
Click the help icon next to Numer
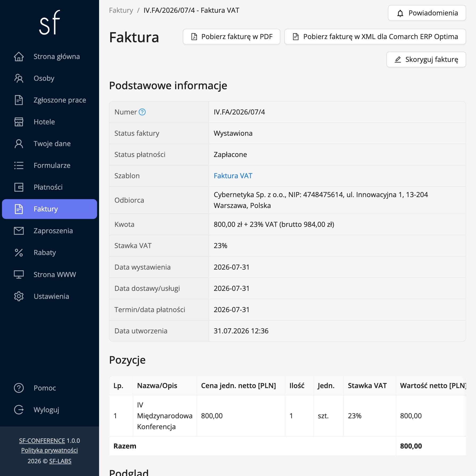142,112
